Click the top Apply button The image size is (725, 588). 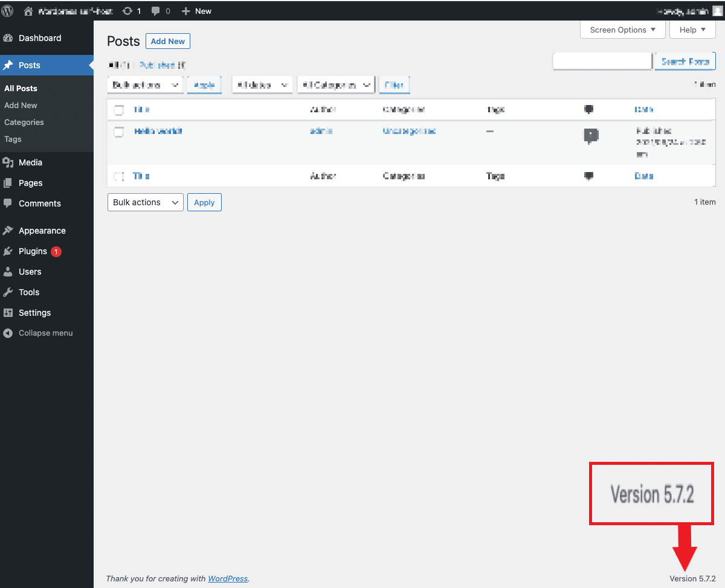[x=204, y=85]
